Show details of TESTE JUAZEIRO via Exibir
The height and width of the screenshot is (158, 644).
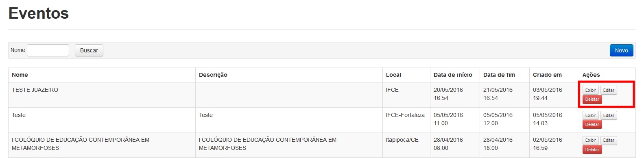[x=591, y=90]
